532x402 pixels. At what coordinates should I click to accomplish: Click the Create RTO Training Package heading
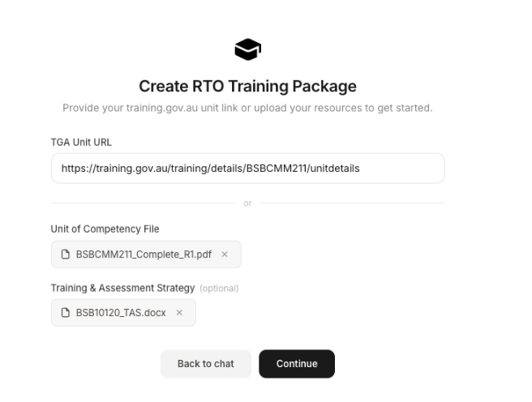(x=247, y=86)
